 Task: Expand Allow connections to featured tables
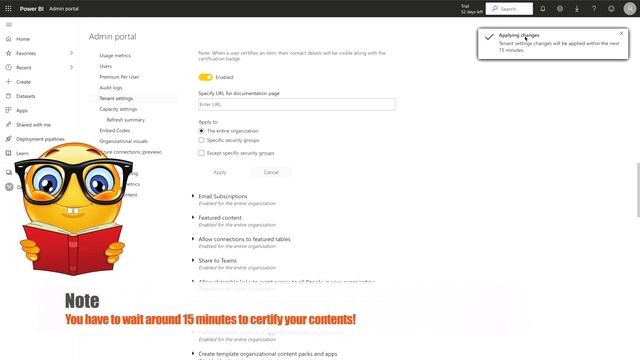click(x=193, y=239)
